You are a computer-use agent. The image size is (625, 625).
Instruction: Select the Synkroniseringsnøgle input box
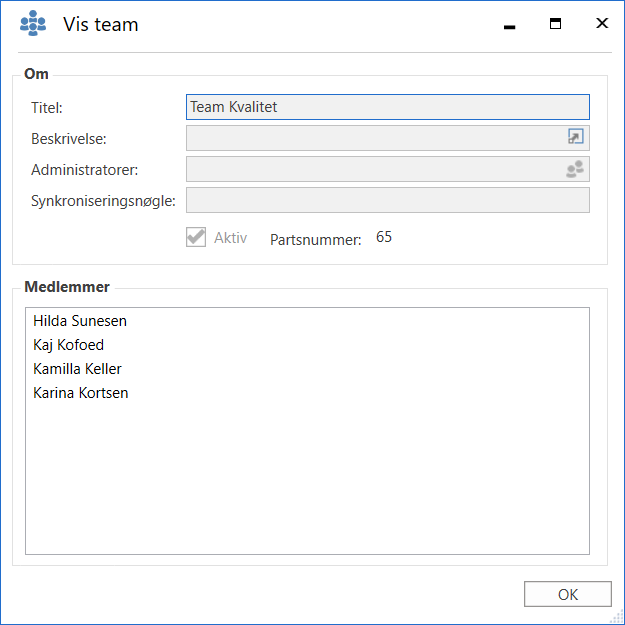click(x=387, y=200)
